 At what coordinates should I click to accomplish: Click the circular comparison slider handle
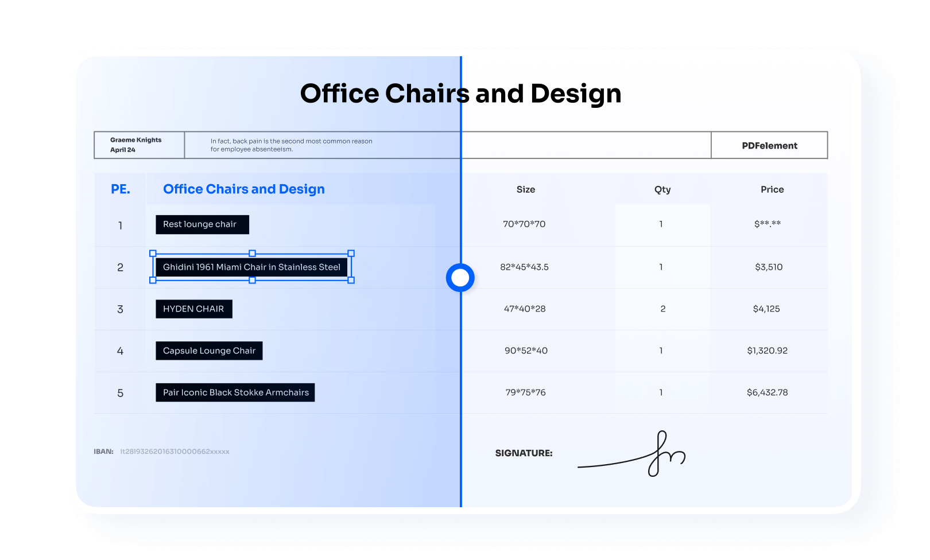(460, 278)
